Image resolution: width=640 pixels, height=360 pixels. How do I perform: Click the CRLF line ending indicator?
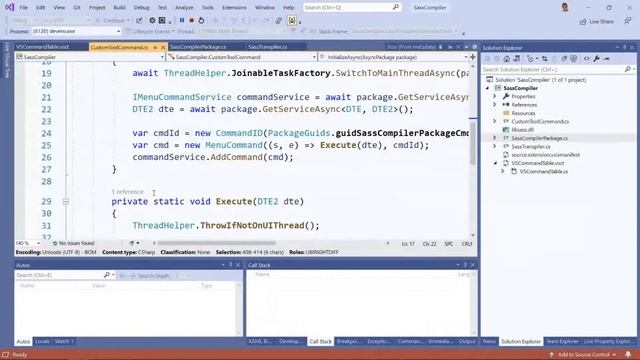(x=467, y=244)
